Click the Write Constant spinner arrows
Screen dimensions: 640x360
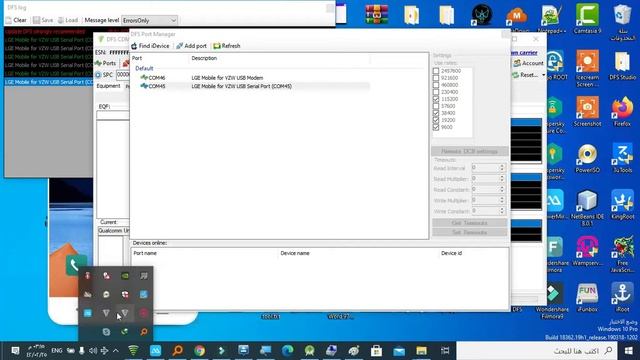pyautogui.click(x=502, y=211)
